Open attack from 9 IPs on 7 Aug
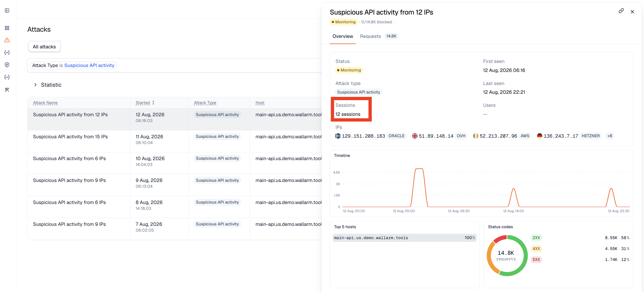The image size is (644, 292). tap(174, 229)
